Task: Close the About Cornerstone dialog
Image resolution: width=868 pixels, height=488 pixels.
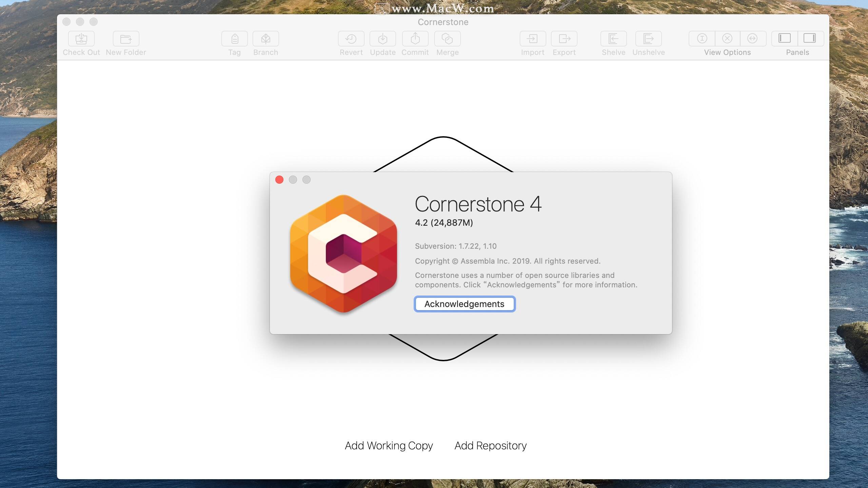Action: [x=279, y=179]
